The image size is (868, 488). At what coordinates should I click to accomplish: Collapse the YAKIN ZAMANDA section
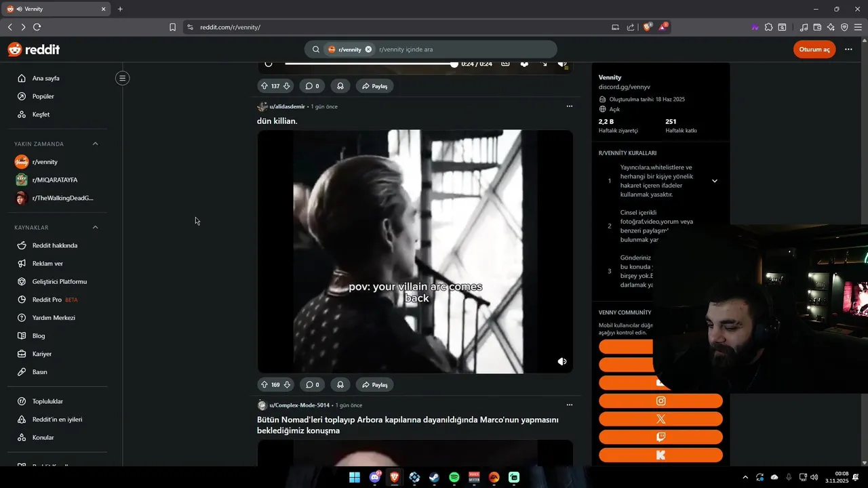coord(95,144)
